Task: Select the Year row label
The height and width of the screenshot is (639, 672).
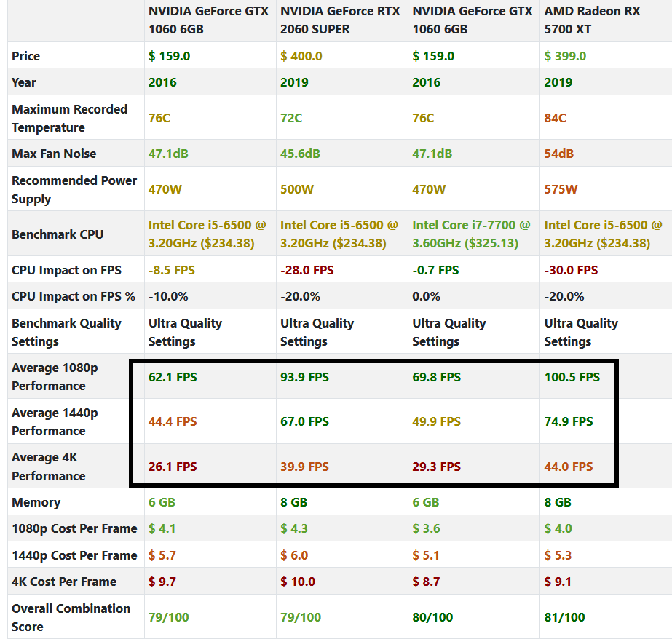Action: (23, 82)
